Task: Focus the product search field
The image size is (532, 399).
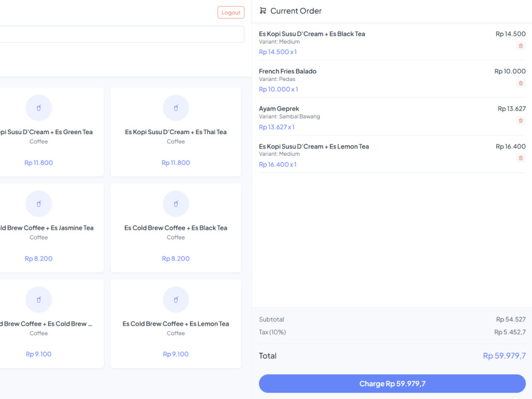Action: click(122, 34)
